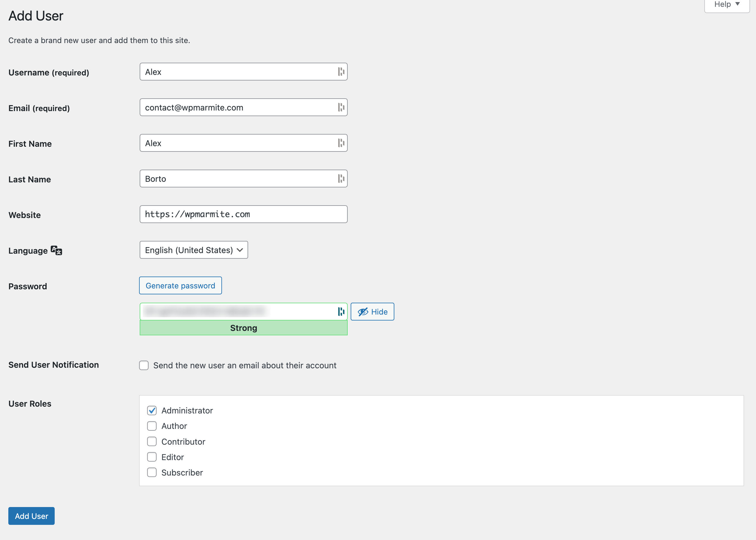756x540 pixels.
Task: Click the Strong password strength bar
Action: point(243,328)
